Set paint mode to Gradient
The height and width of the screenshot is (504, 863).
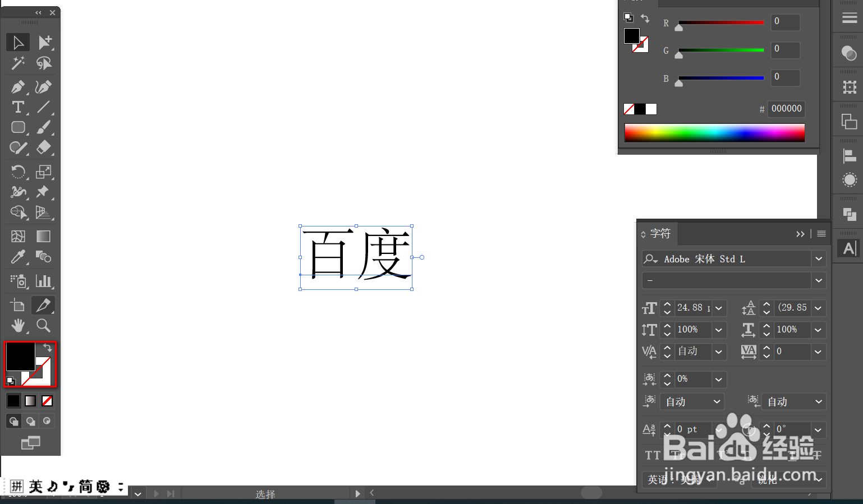pyautogui.click(x=30, y=401)
